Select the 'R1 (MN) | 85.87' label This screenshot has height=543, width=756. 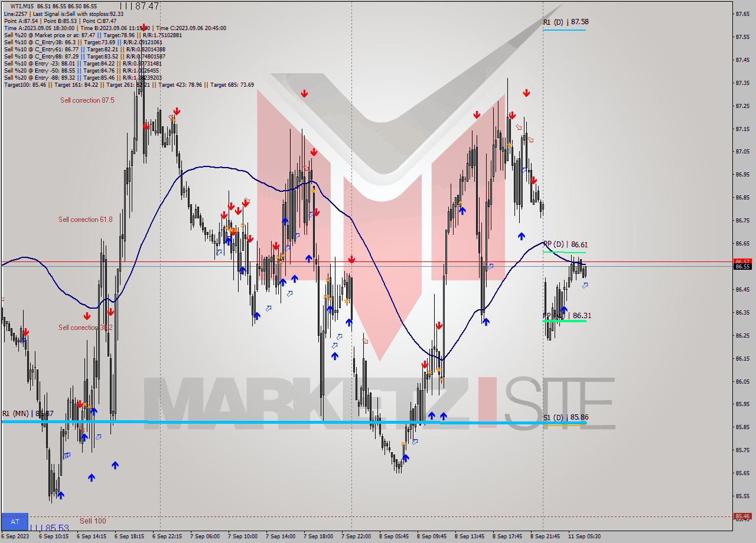[x=28, y=414]
